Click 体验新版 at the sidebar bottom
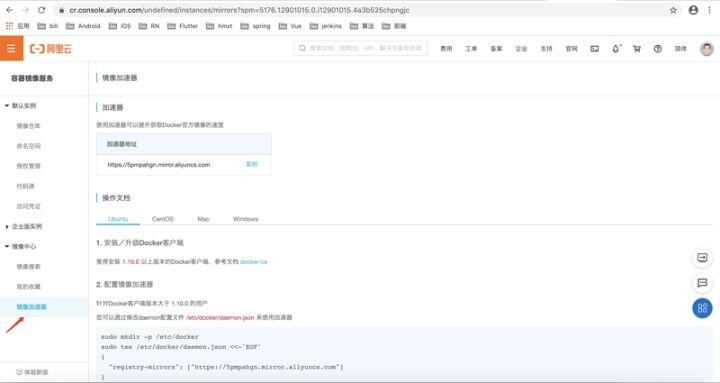Image resolution: width=720 pixels, height=383 pixels. (33, 372)
